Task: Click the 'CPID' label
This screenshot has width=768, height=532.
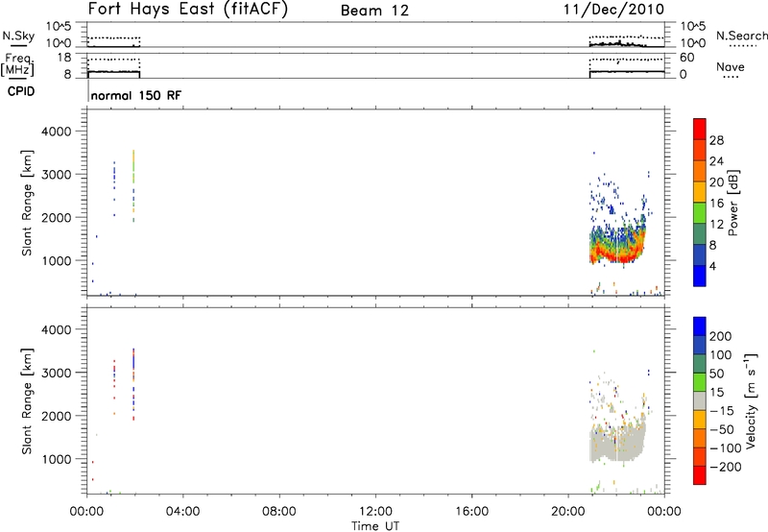Action: click(21, 91)
